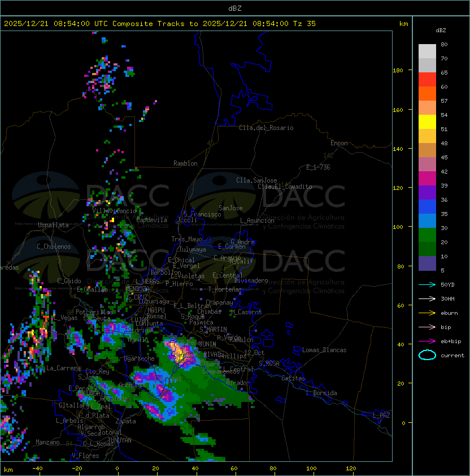
Task: Click the 'dBZ' label above color scale
Action: coord(441,31)
